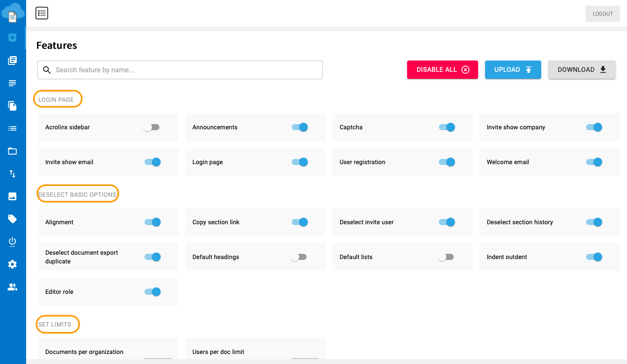Click the DOWNLOAD button
Viewport: 627px width, 364px height.
(582, 70)
